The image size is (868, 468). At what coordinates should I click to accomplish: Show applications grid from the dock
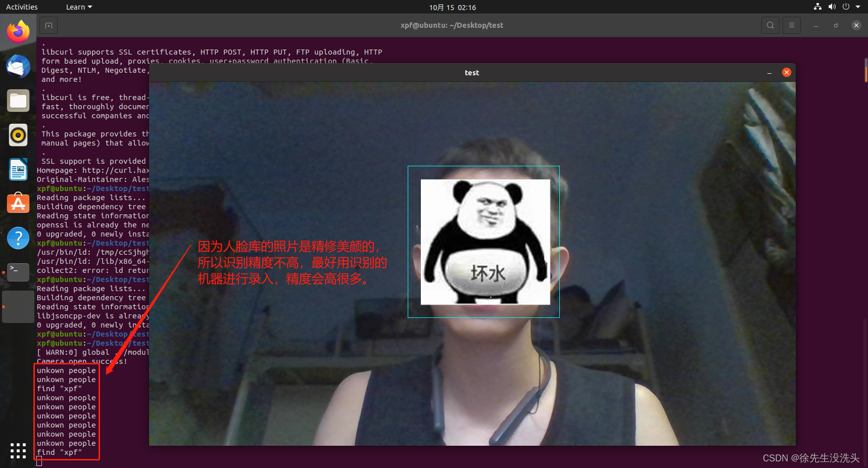pyautogui.click(x=18, y=450)
